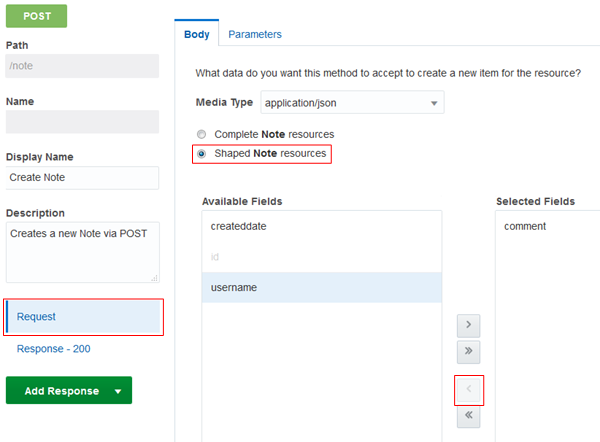Click the Display Name input field

(82, 178)
